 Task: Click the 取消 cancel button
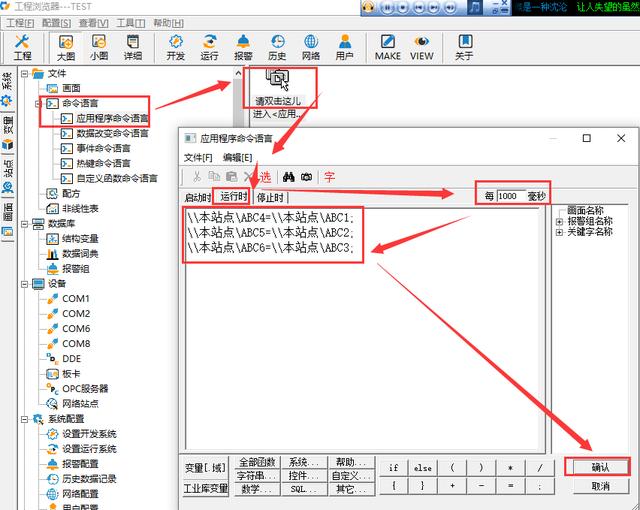[x=600, y=486]
